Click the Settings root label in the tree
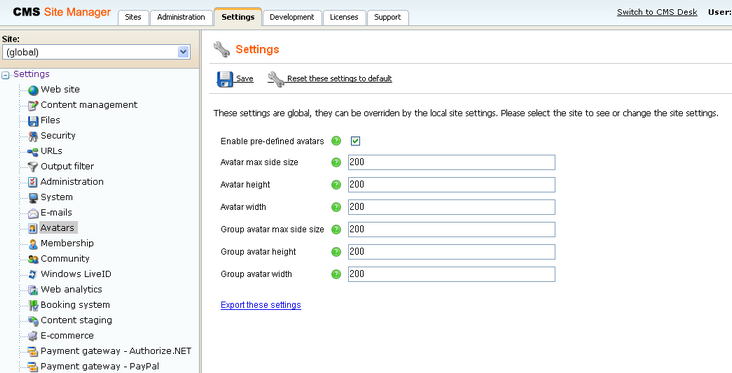The height and width of the screenshot is (373, 732). tap(31, 74)
